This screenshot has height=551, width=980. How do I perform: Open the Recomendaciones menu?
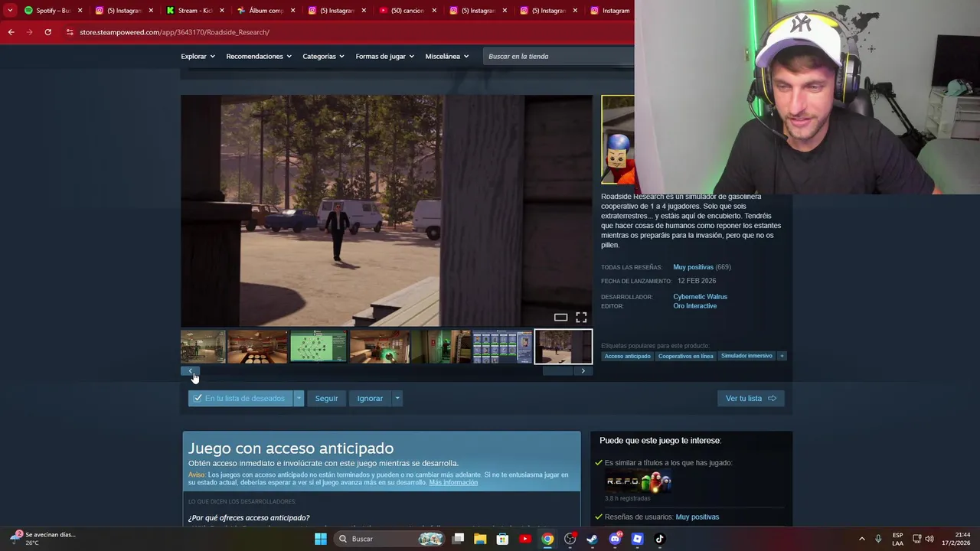pyautogui.click(x=259, y=56)
